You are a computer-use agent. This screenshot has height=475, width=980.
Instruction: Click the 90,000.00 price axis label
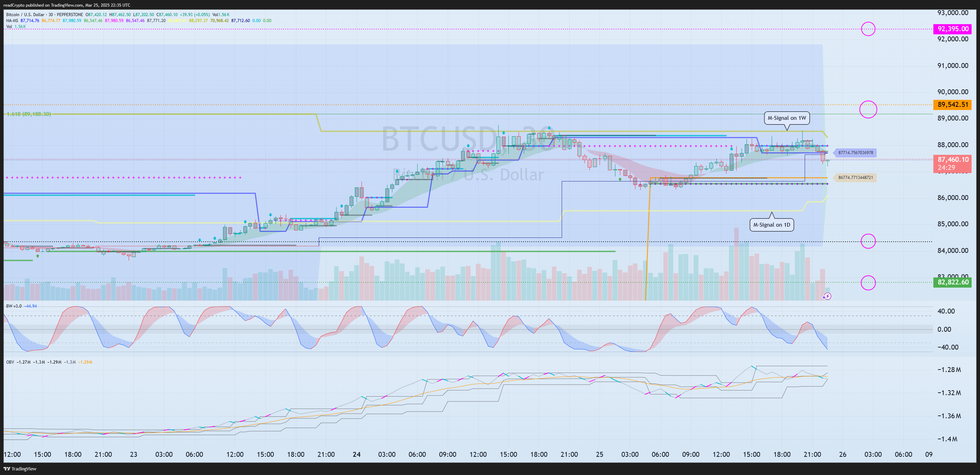coord(953,91)
